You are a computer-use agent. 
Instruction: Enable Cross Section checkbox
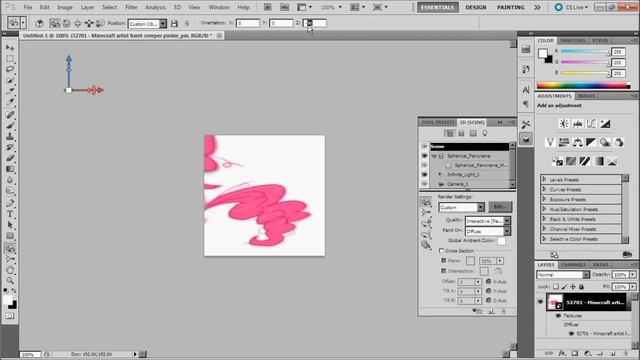pyautogui.click(x=441, y=251)
